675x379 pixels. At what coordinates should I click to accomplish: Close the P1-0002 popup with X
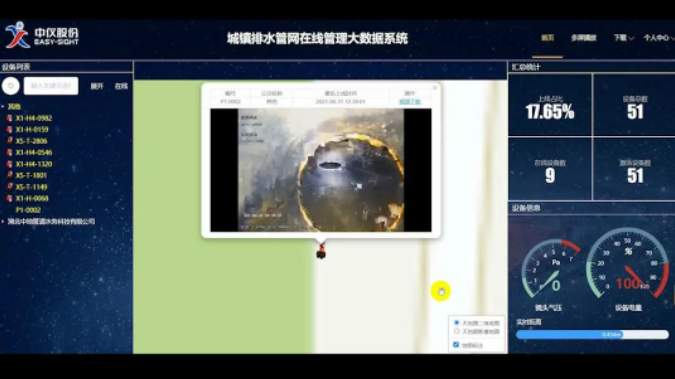pyautogui.click(x=435, y=87)
